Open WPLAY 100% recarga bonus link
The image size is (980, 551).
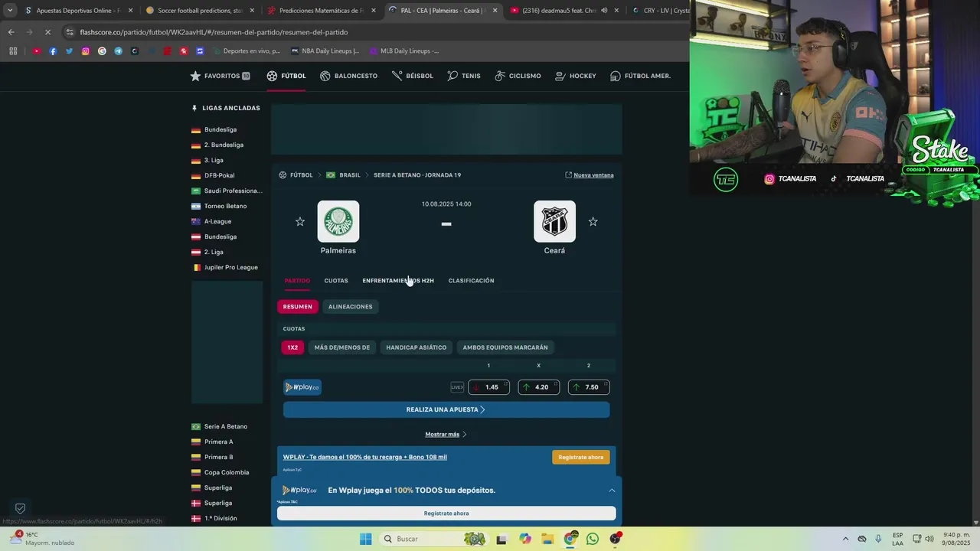(x=365, y=458)
